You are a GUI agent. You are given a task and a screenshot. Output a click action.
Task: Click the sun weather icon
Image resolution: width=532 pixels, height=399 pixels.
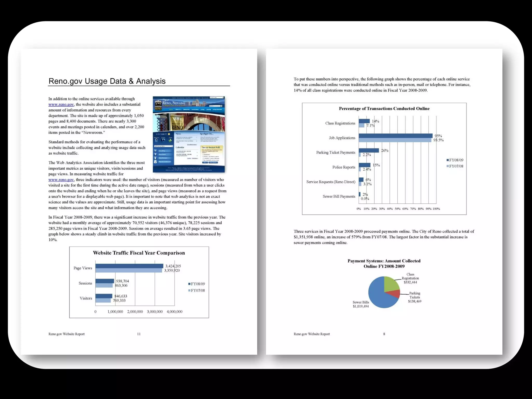tap(169, 134)
